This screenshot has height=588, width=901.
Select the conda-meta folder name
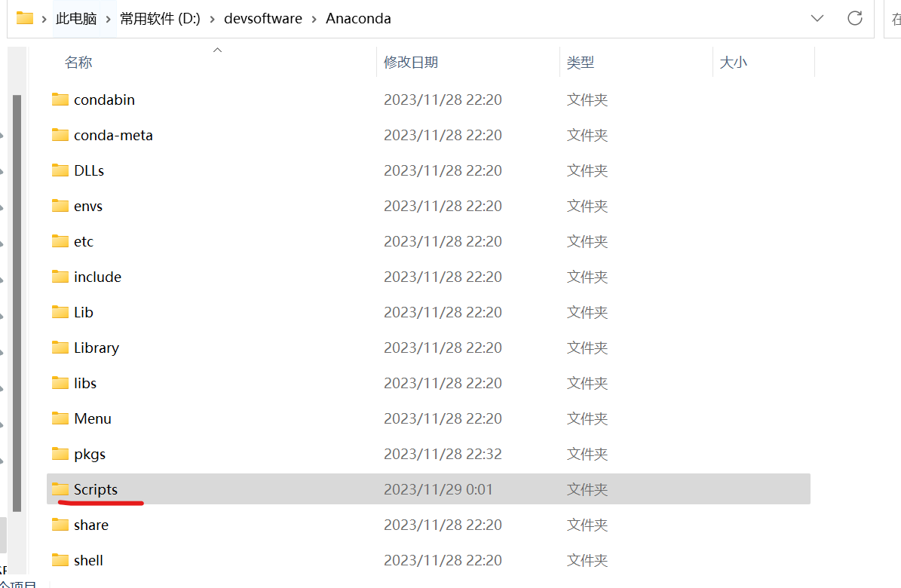[113, 135]
